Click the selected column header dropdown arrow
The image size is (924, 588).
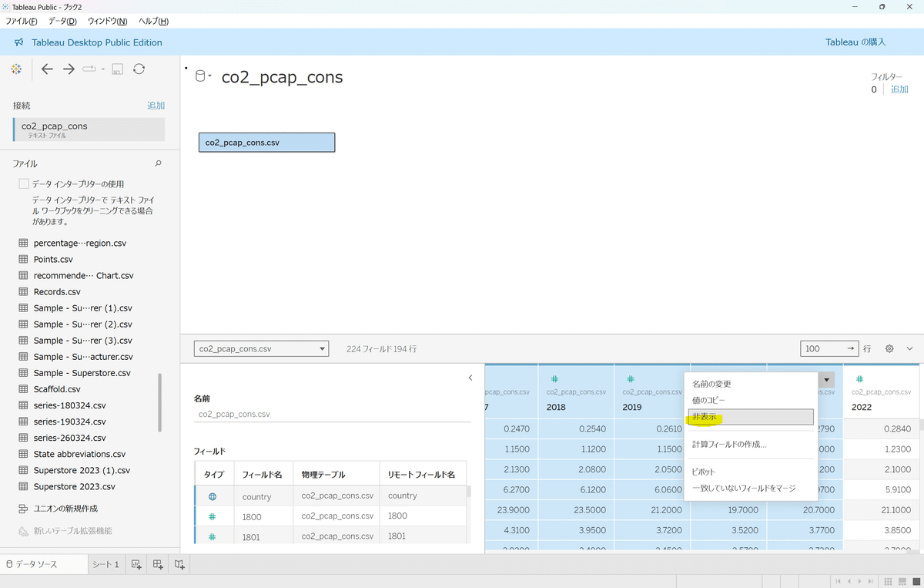click(x=826, y=380)
